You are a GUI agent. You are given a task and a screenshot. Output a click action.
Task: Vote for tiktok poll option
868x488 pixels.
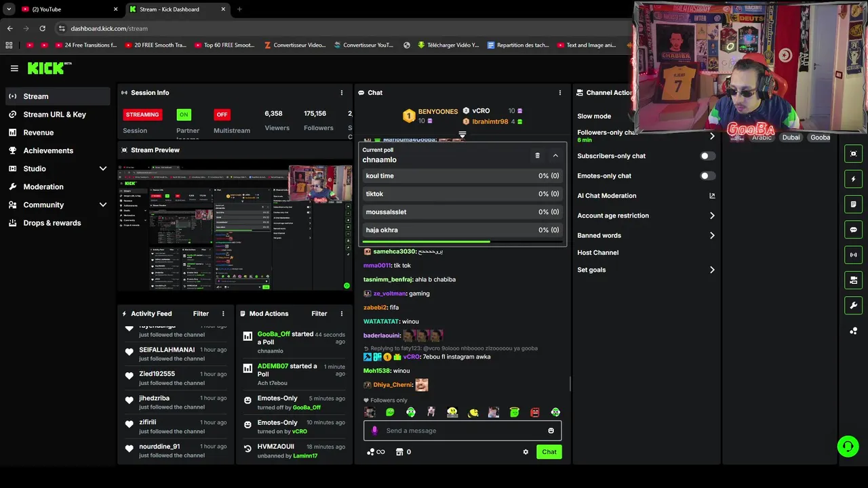[x=462, y=194]
